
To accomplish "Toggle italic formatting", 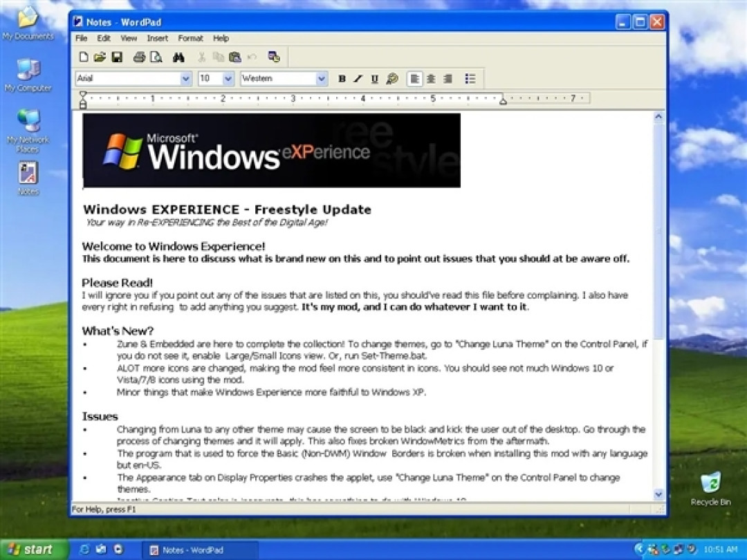I will (358, 78).
